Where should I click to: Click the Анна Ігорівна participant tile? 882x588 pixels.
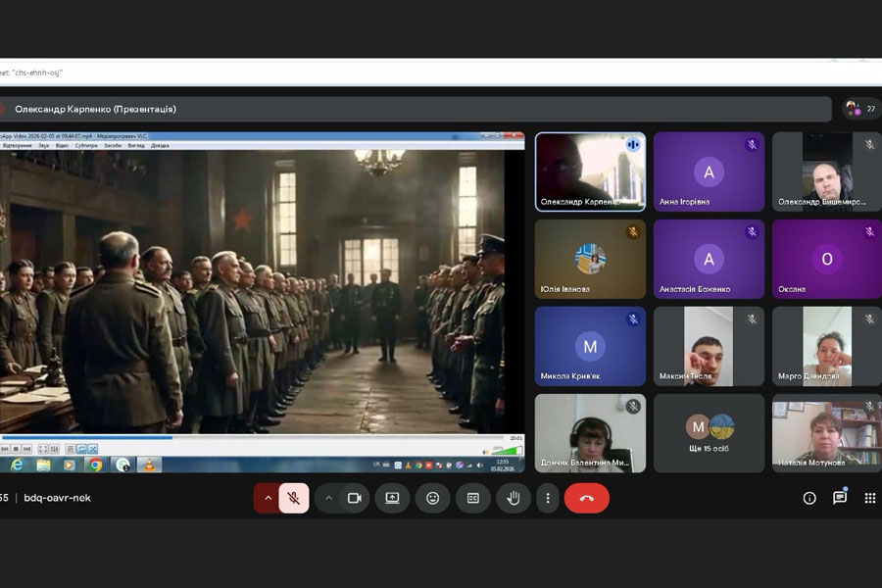pyautogui.click(x=709, y=171)
